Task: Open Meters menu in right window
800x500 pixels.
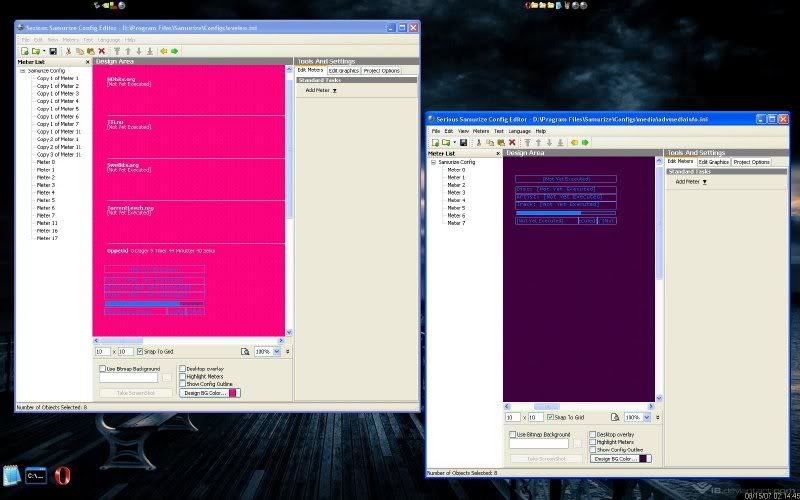Action: [481, 131]
